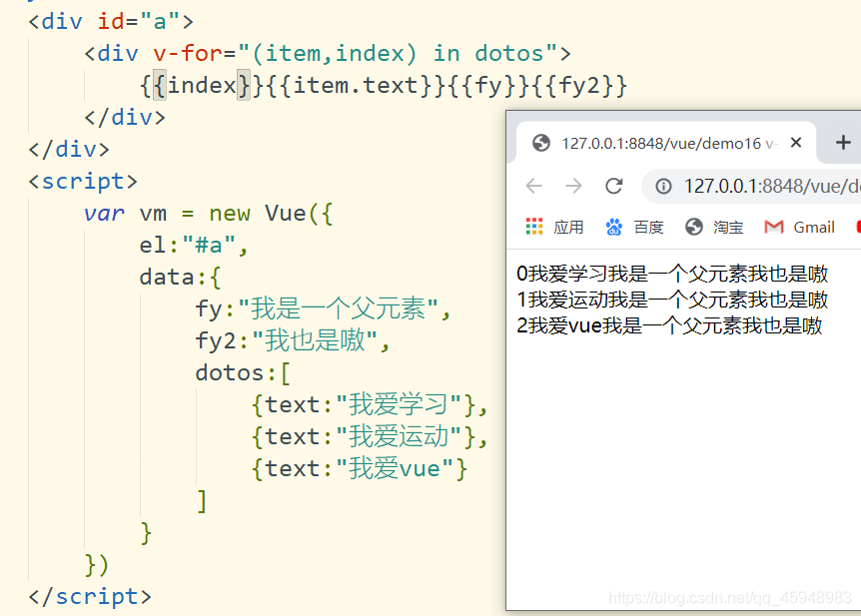Click the Gmail envelope icon

774,227
